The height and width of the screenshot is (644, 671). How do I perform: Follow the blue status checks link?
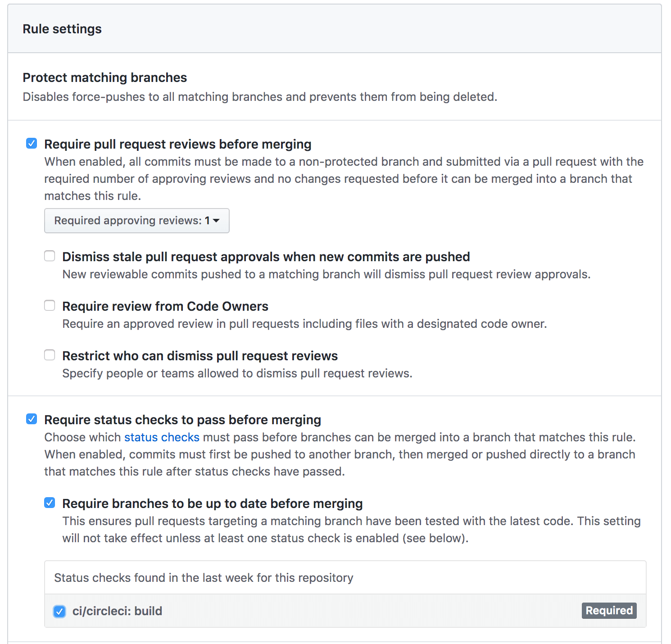click(162, 437)
